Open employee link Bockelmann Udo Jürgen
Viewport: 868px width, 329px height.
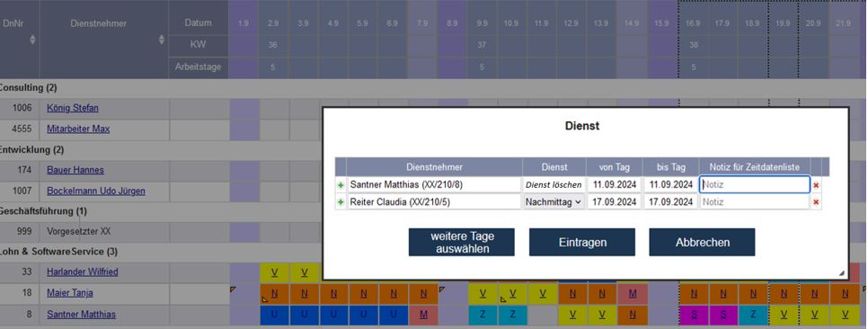pos(96,191)
